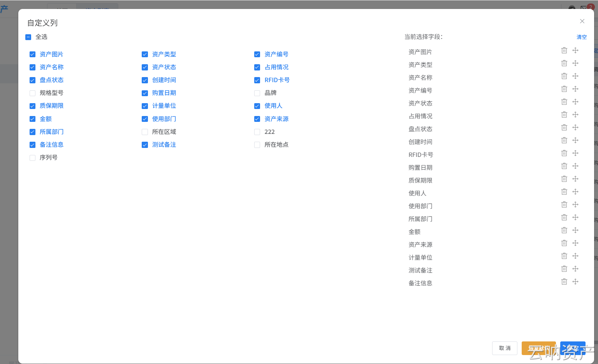Click move handle beside 资产名称
The image size is (598, 364).
pos(575,76)
